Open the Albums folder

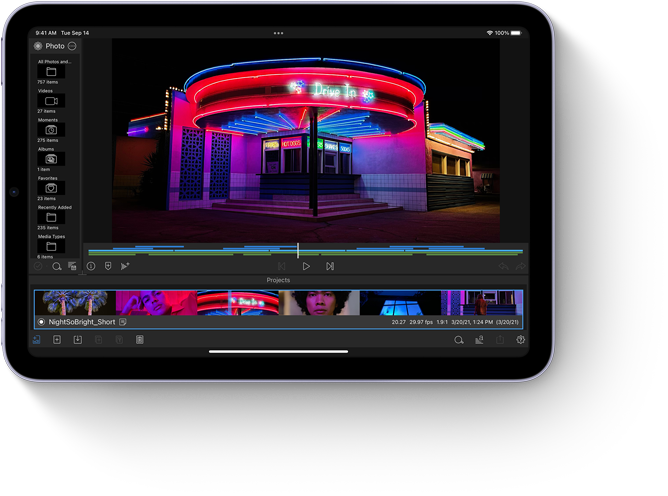pos(51,159)
